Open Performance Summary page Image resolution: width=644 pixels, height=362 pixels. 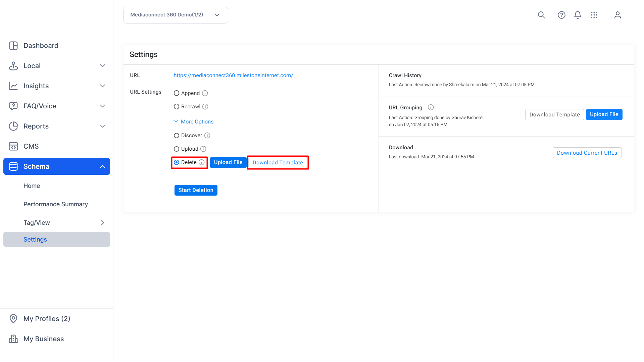[56, 204]
